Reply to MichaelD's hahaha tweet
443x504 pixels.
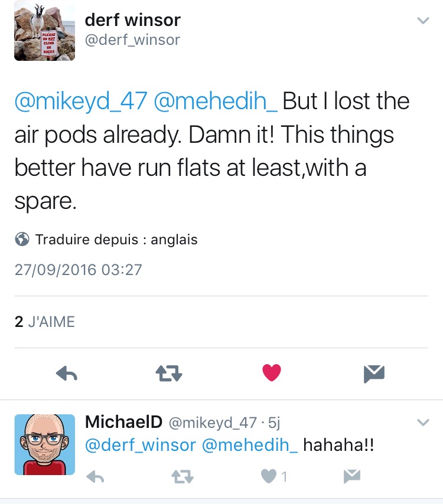95,476
